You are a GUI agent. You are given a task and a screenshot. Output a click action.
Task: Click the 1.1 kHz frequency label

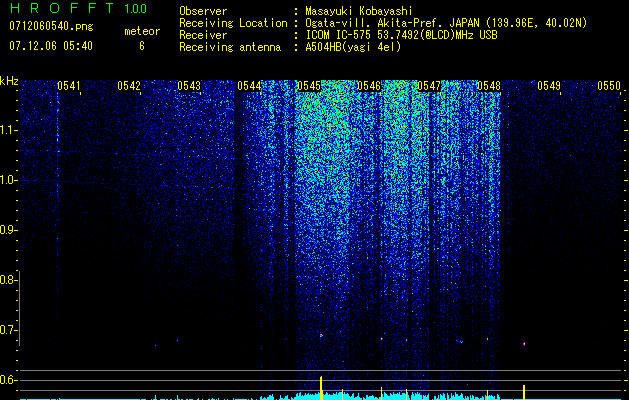tap(8, 130)
